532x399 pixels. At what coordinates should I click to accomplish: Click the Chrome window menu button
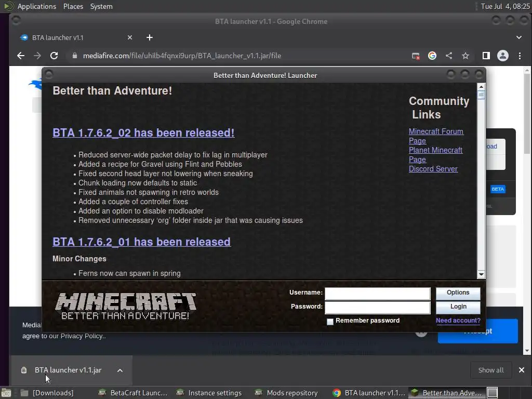click(x=16, y=20)
